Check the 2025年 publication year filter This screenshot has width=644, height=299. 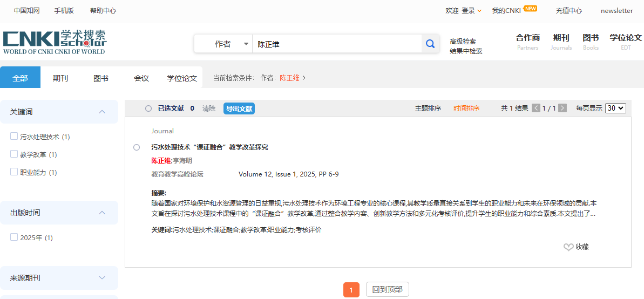click(14, 237)
